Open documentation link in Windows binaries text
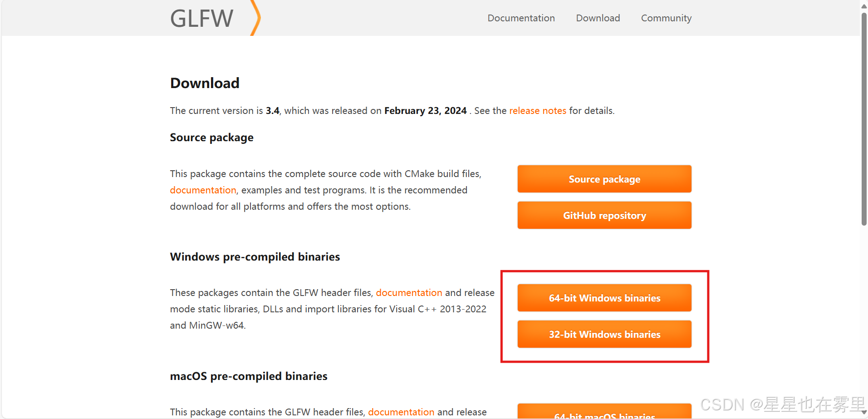Viewport: 868px width, 419px height. click(409, 293)
